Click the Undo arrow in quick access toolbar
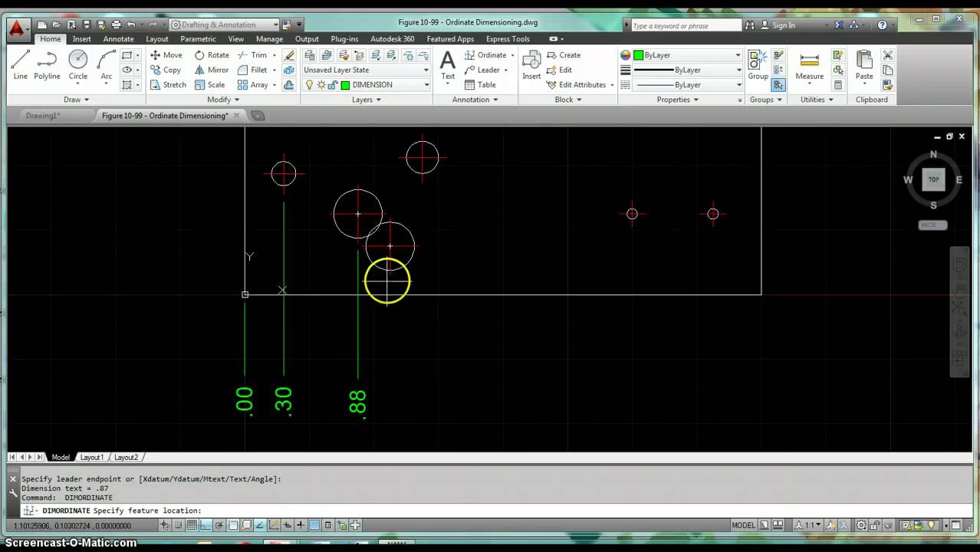This screenshot has width=980, height=552. [131, 25]
